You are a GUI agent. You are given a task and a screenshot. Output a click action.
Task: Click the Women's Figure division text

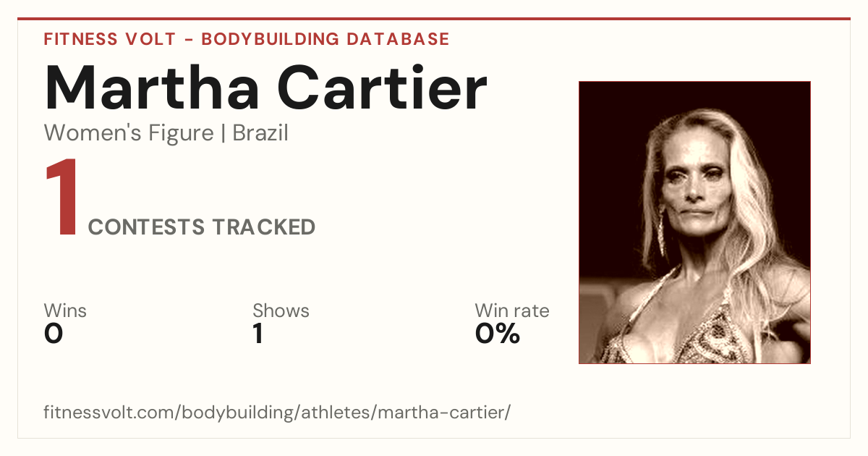129,134
